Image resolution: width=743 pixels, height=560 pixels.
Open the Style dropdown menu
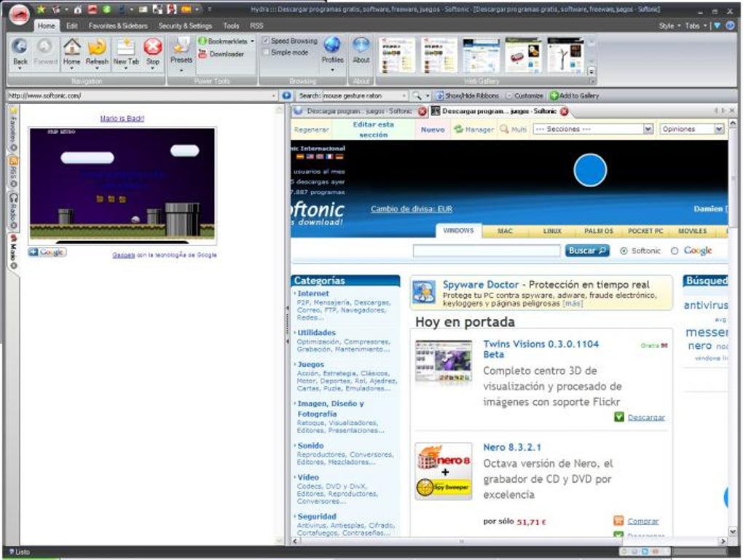coord(669,25)
